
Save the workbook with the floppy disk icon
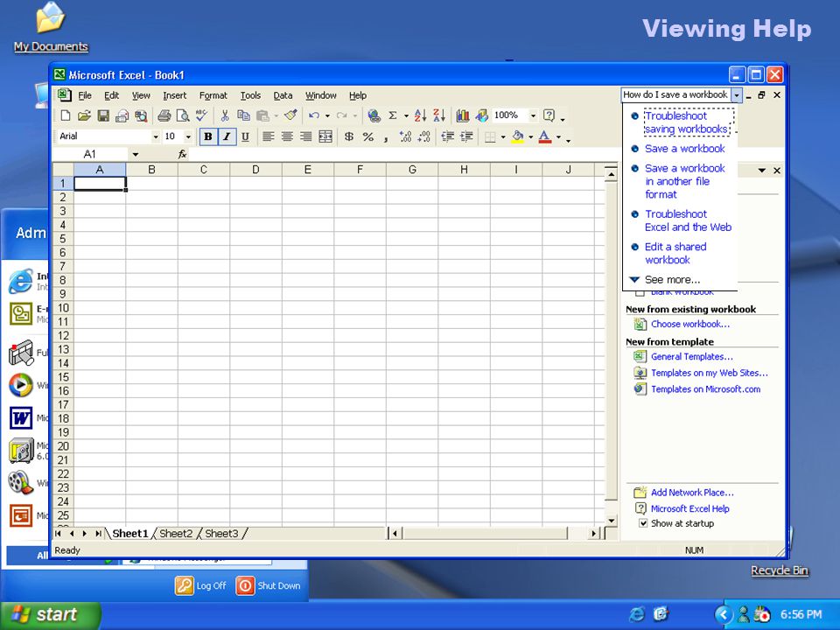pos(103,115)
